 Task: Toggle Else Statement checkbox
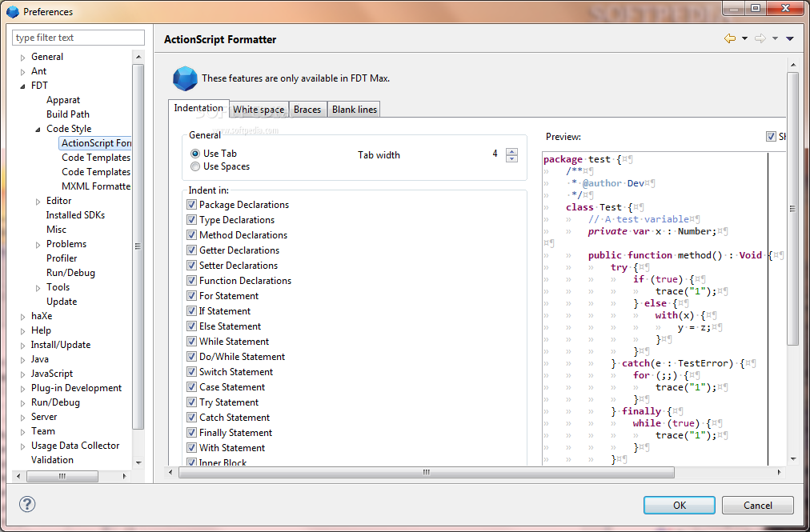[191, 326]
